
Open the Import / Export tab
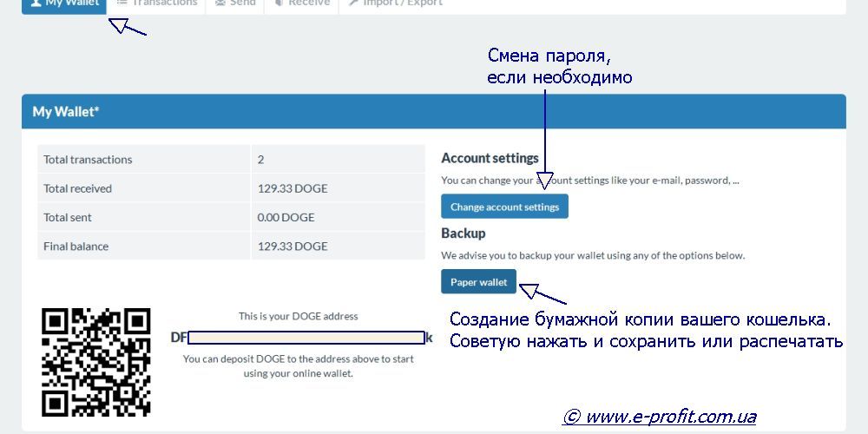pos(403,3)
